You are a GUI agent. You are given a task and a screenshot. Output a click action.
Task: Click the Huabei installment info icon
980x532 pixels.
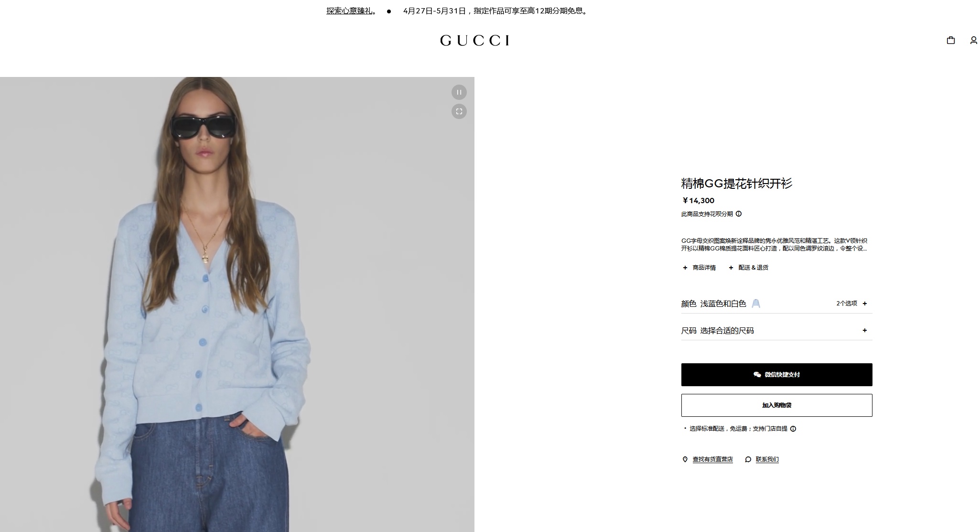point(739,214)
